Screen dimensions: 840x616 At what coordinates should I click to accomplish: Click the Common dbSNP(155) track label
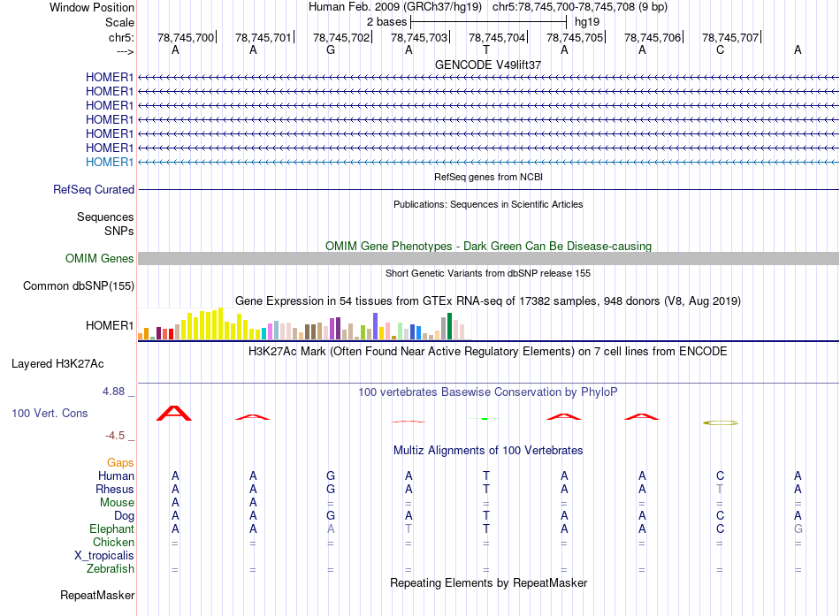(79, 286)
